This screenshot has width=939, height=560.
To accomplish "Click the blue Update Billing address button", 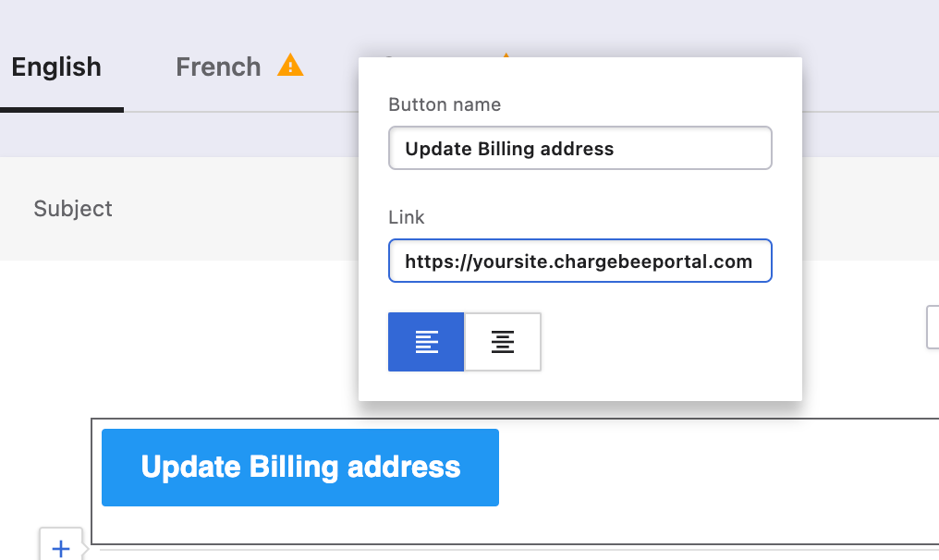I will tap(300, 468).
